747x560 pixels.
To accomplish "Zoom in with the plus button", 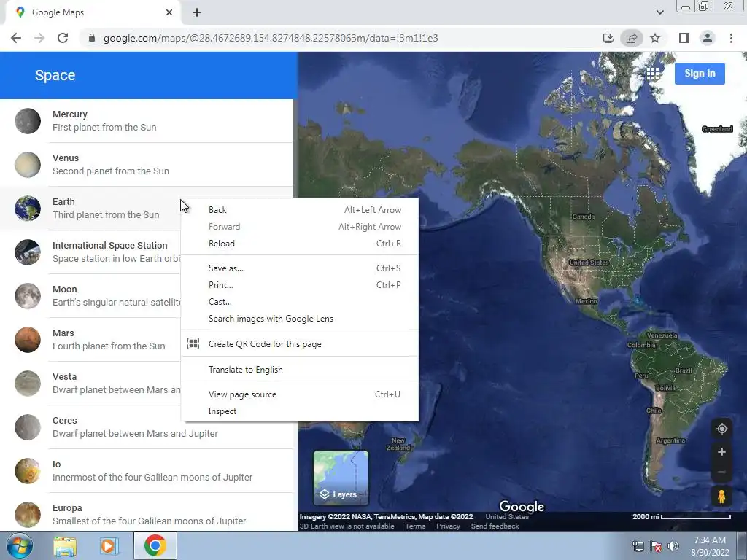I will (721, 452).
